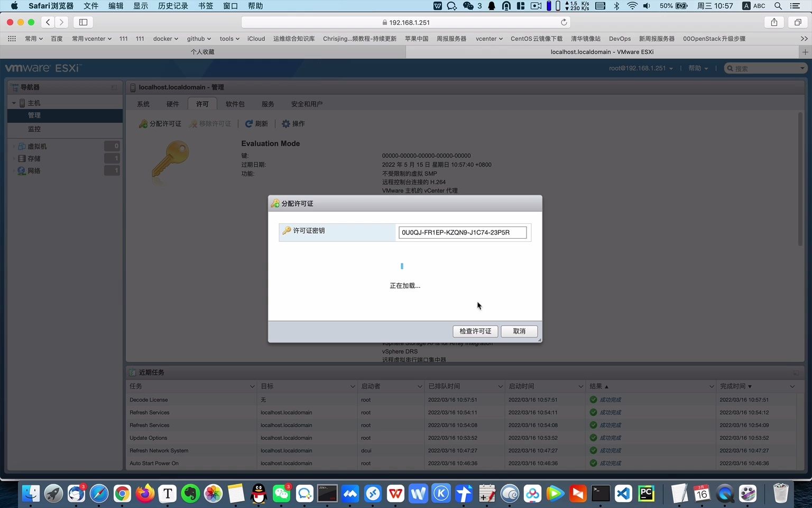This screenshot has height=508, width=812.
Task: Open Finder from the Dock
Action: [31, 494]
